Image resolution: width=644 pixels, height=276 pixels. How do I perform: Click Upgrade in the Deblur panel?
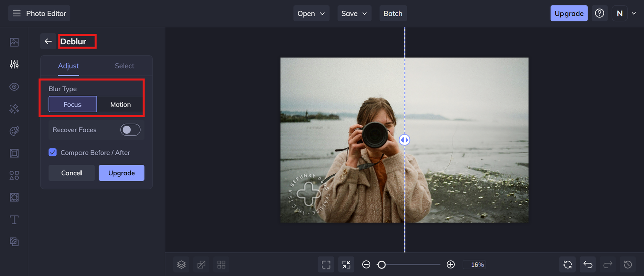(x=121, y=173)
